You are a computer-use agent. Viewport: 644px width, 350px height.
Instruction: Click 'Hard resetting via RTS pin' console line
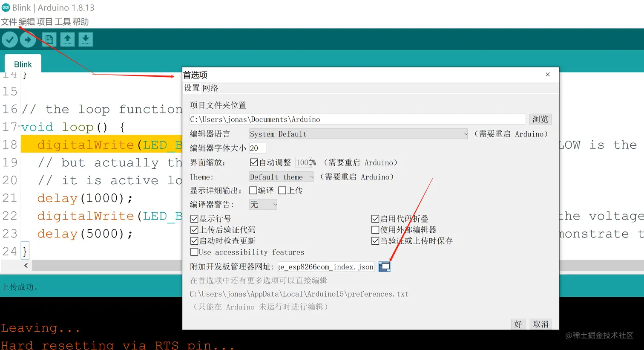[118, 344]
